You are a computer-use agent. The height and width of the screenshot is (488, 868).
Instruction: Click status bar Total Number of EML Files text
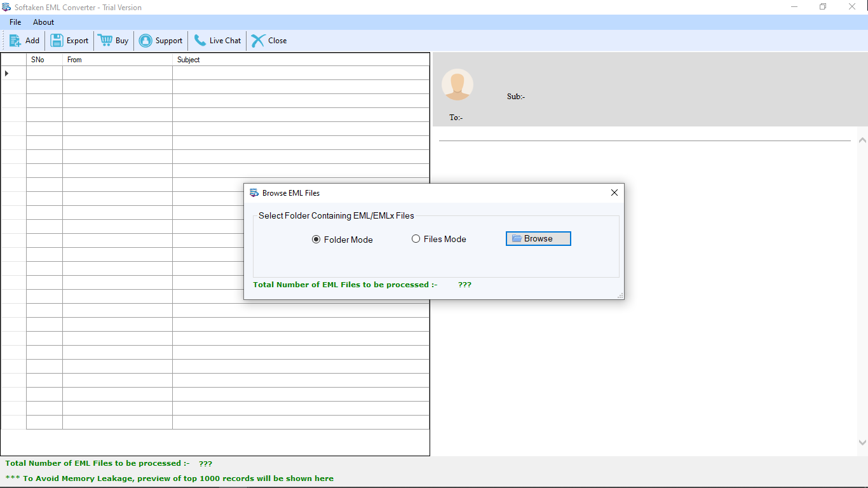point(97,464)
